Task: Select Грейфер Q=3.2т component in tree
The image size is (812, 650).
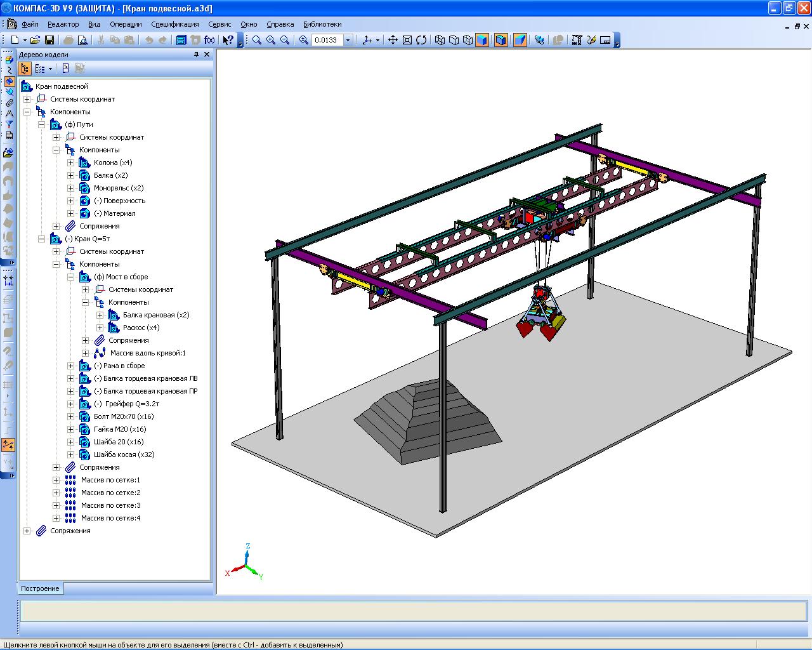Action: pos(126,404)
